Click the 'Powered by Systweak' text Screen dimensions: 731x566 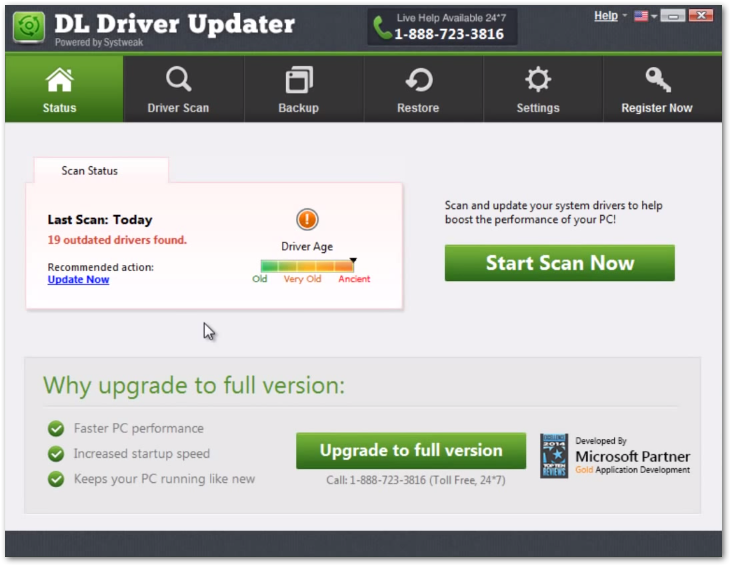click(x=99, y=42)
